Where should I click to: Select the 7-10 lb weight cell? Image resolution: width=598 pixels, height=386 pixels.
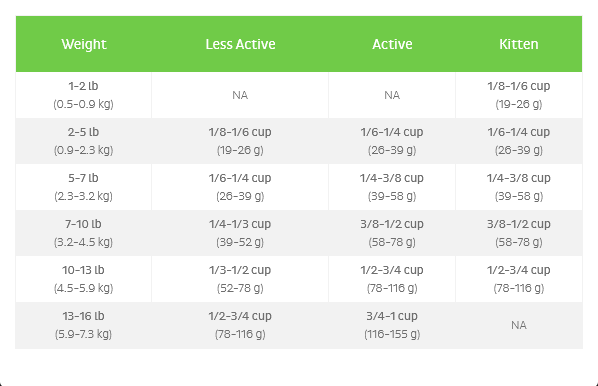[x=84, y=233]
